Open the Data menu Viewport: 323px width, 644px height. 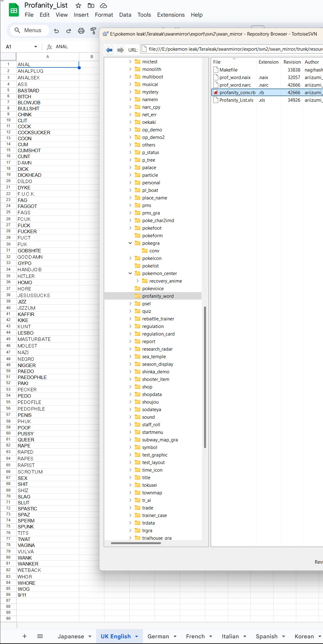(x=125, y=15)
